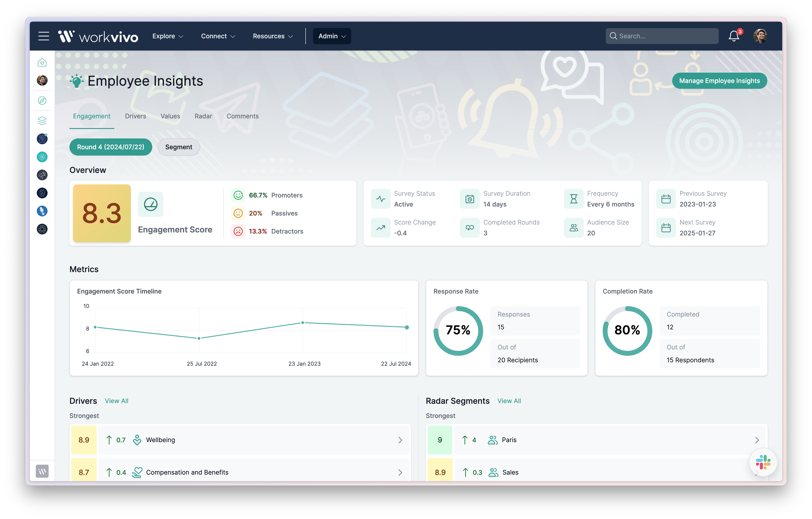Open the hamburger menu next to the Workvivo logo
812x519 pixels.
(x=44, y=36)
